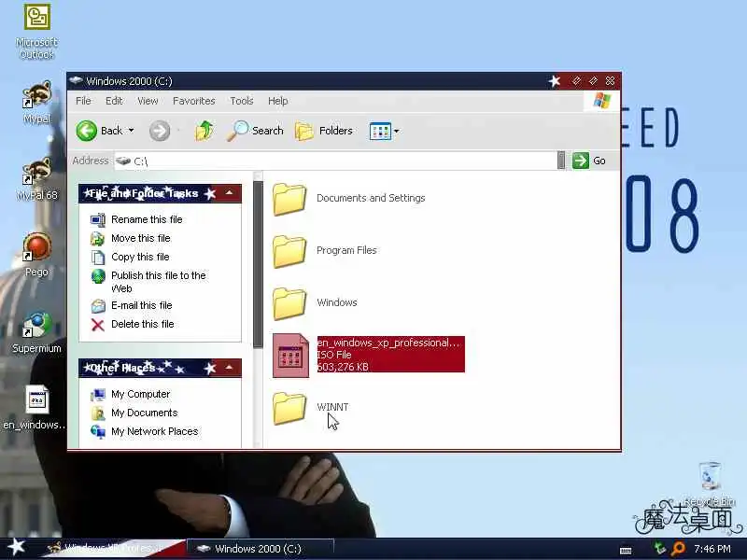This screenshot has width=747, height=560.
Task: Open the Favorites menu
Action: [194, 101]
